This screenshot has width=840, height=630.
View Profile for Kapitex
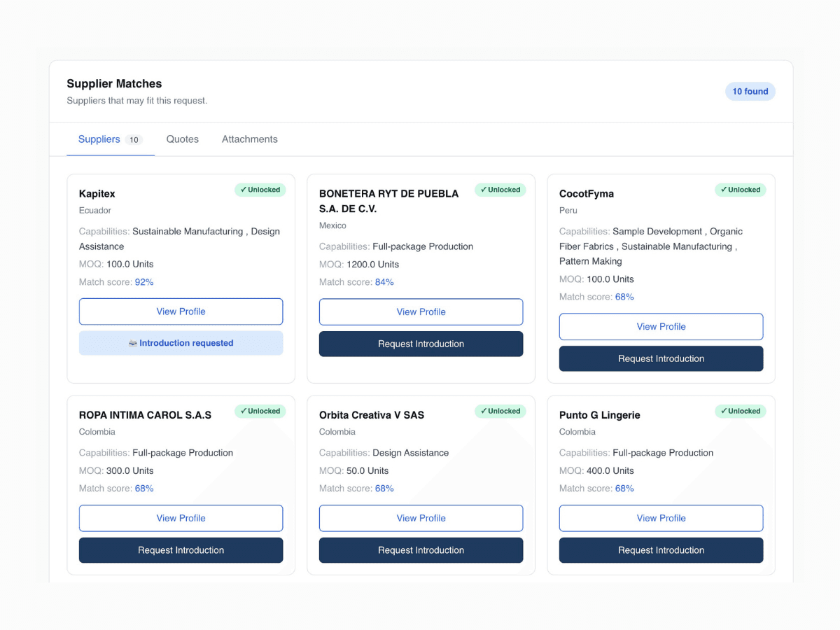tap(181, 311)
